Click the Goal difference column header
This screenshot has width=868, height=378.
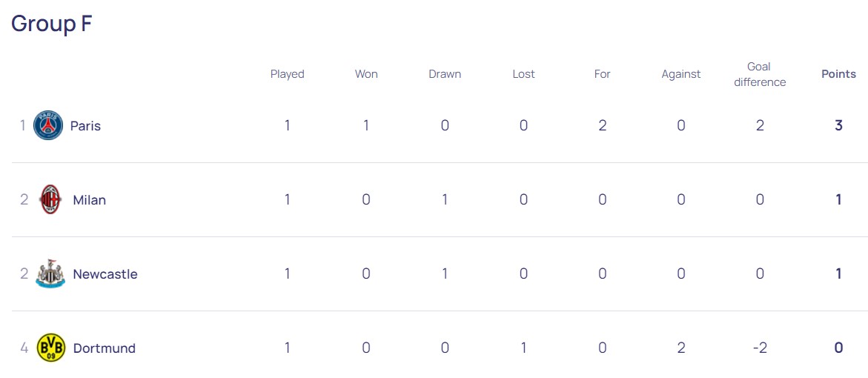pyautogui.click(x=760, y=74)
